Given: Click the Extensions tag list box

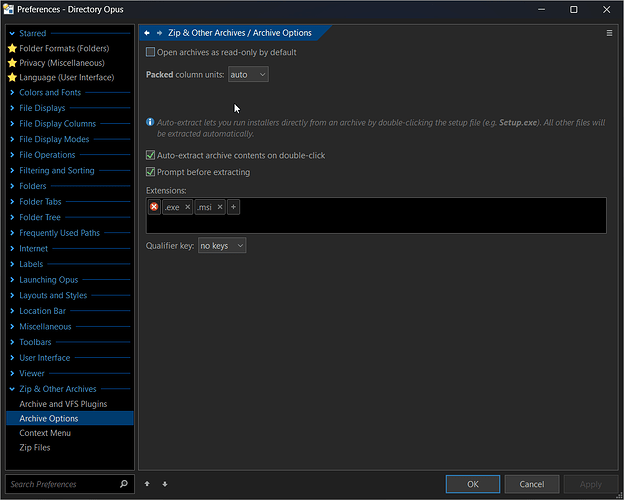Looking at the screenshot, I should point(376,215).
